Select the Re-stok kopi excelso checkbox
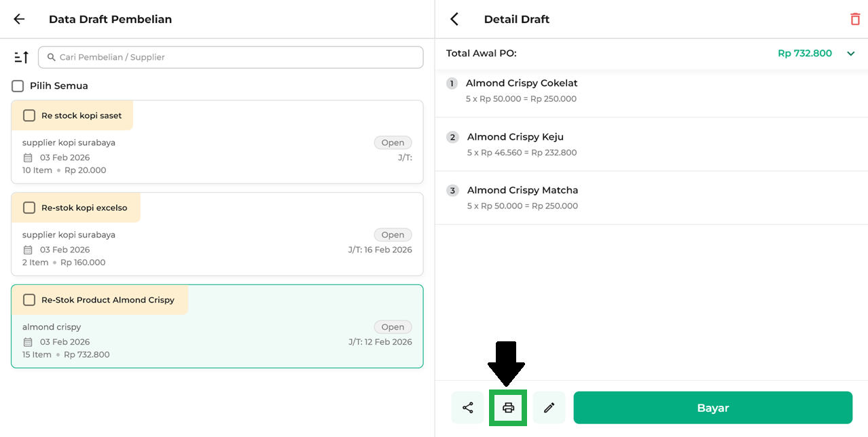The height and width of the screenshot is (437, 868). coord(29,208)
